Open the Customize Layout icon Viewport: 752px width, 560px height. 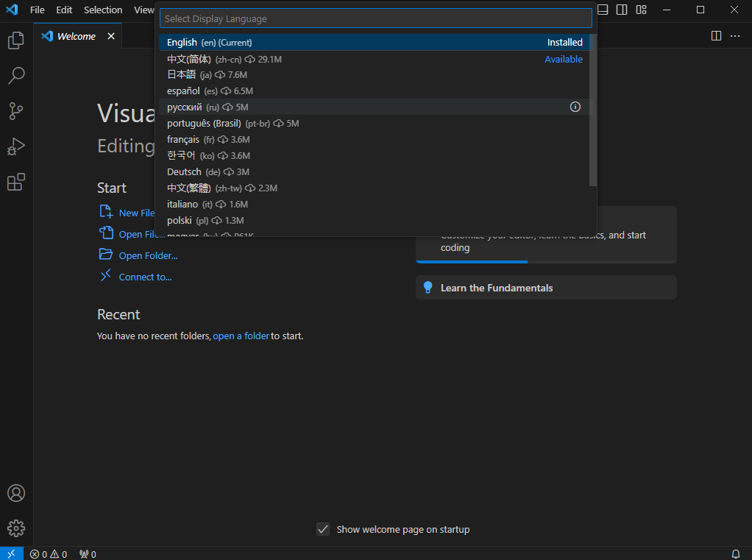tap(641, 10)
